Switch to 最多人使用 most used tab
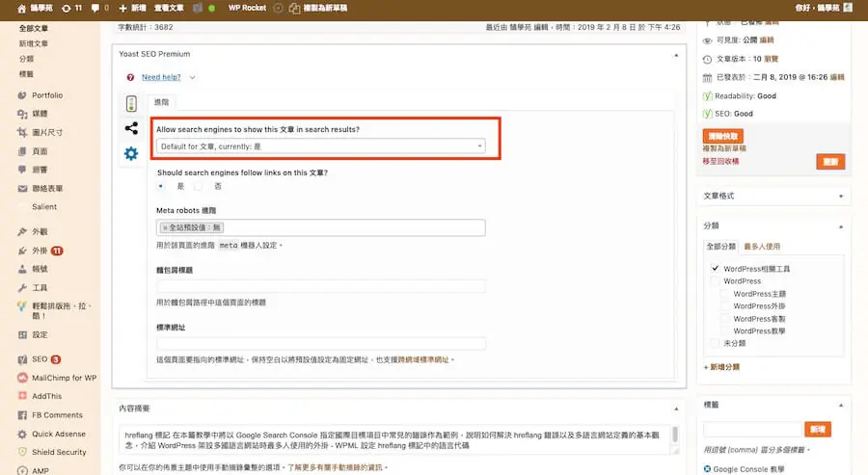The height and width of the screenshot is (475, 868). 762,246
